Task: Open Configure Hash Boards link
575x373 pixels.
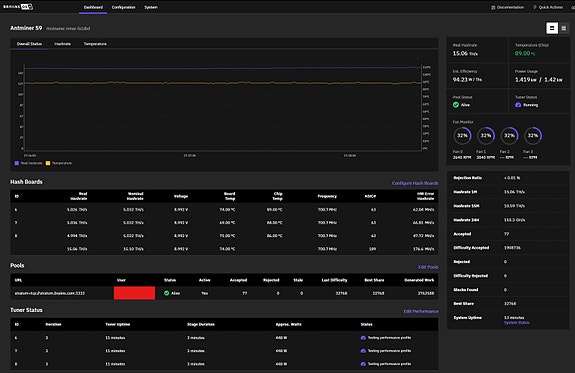Action: pos(415,183)
